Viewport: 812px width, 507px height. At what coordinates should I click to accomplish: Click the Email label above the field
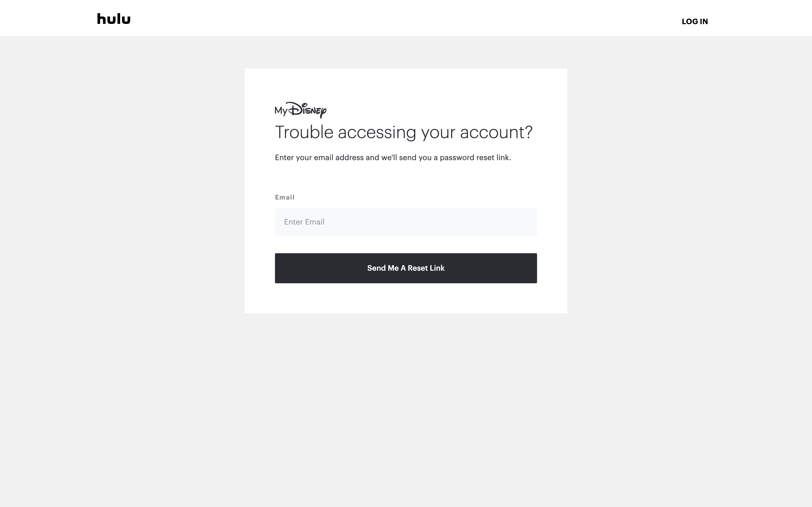(x=285, y=197)
